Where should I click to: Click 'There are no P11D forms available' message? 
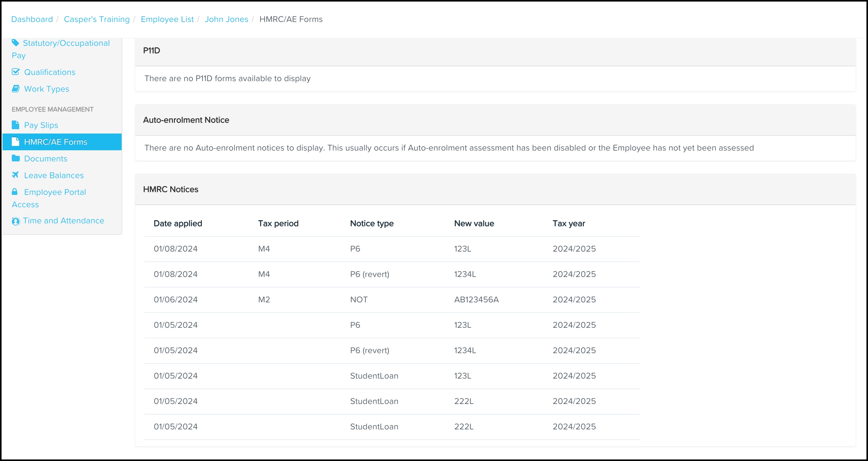pos(228,78)
